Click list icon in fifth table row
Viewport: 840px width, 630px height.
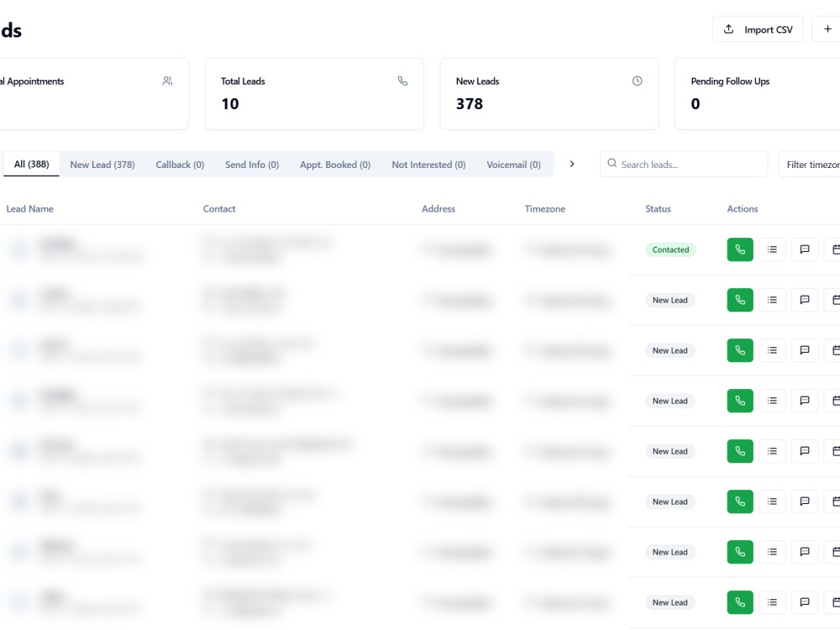point(772,451)
